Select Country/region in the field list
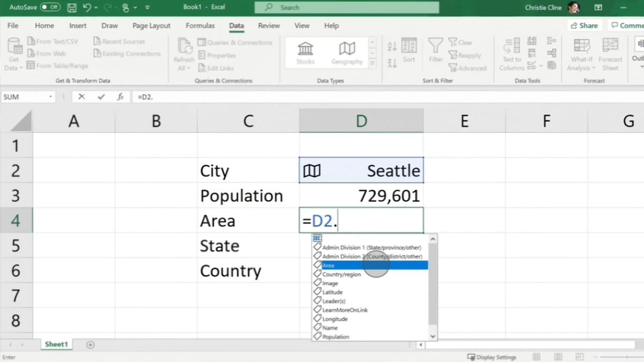644x362 pixels. point(370,274)
